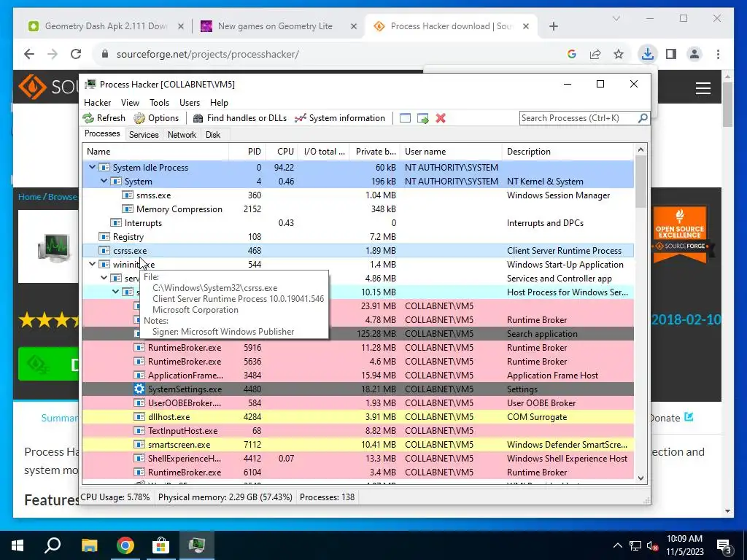The width and height of the screenshot is (747, 560).
Task: Click the find window toolbar icon
Action: pyautogui.click(x=405, y=118)
